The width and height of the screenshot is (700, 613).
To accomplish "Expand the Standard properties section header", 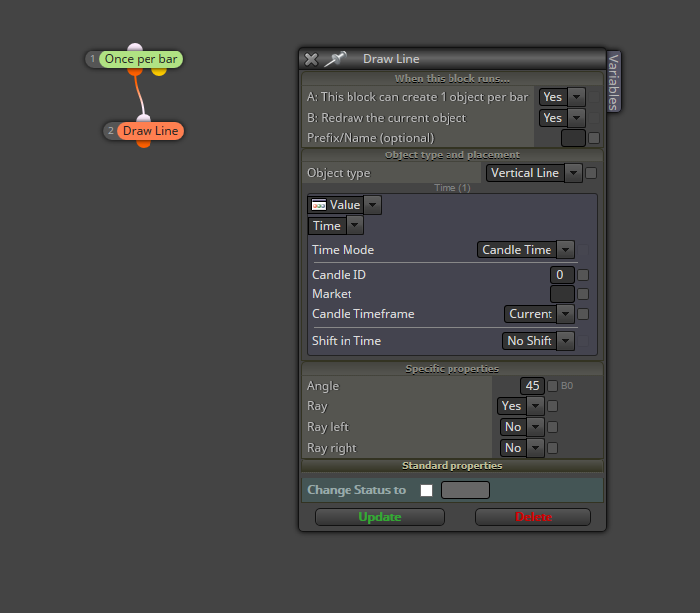I will pos(452,466).
